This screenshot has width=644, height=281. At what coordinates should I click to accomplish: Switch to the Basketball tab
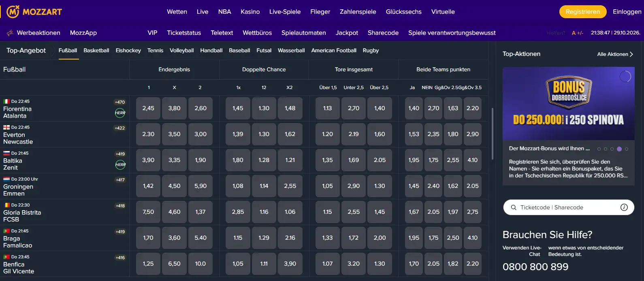coord(96,51)
